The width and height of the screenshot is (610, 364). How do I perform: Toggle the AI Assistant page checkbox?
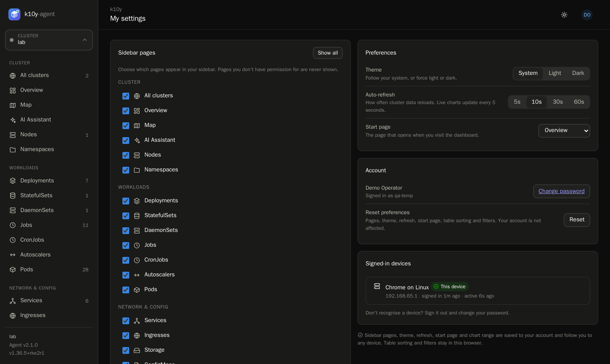pos(126,140)
